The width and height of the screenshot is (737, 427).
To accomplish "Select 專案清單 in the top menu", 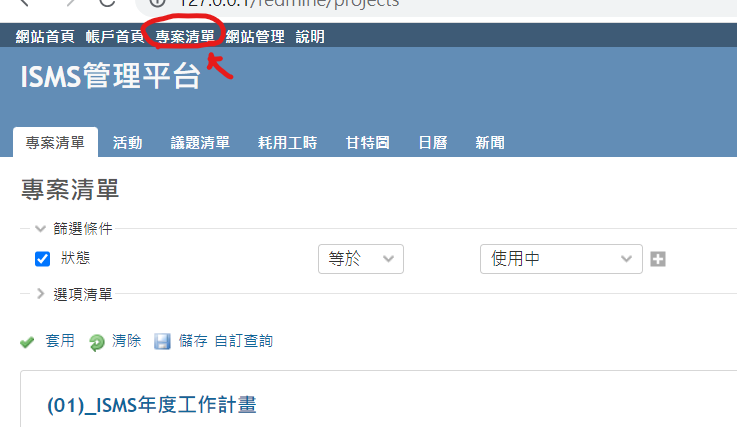I will (x=185, y=37).
